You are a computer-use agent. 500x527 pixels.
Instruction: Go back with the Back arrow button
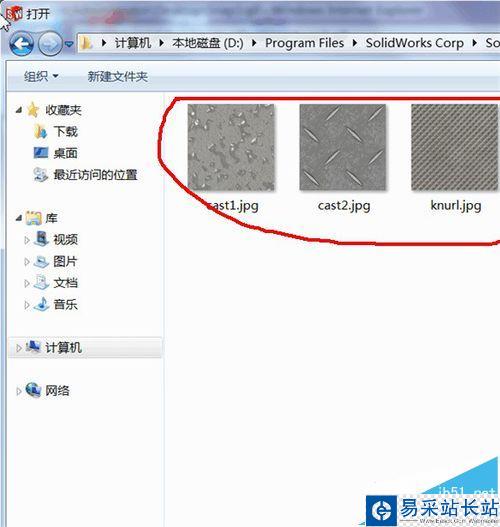(x=22, y=43)
